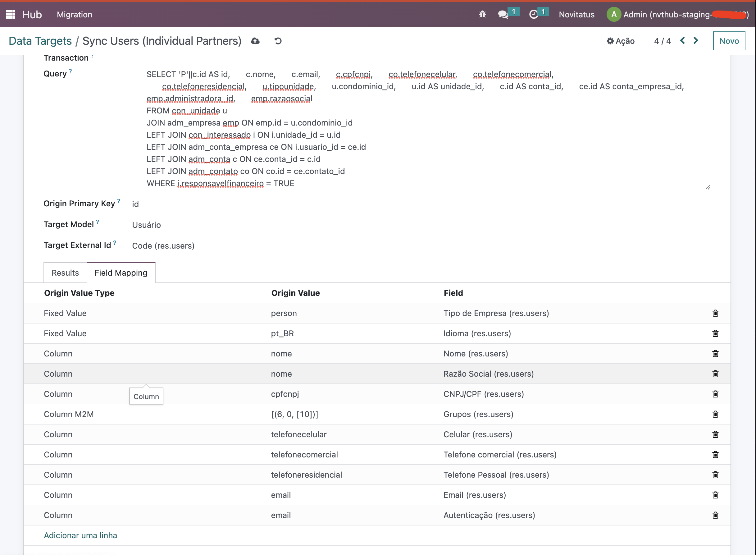Click into the SQL Query text area

[428, 129]
